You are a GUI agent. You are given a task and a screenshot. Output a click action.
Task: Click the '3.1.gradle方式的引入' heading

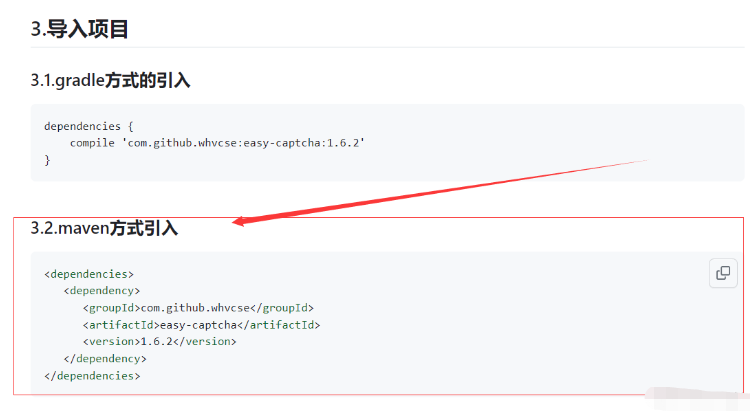pos(110,80)
